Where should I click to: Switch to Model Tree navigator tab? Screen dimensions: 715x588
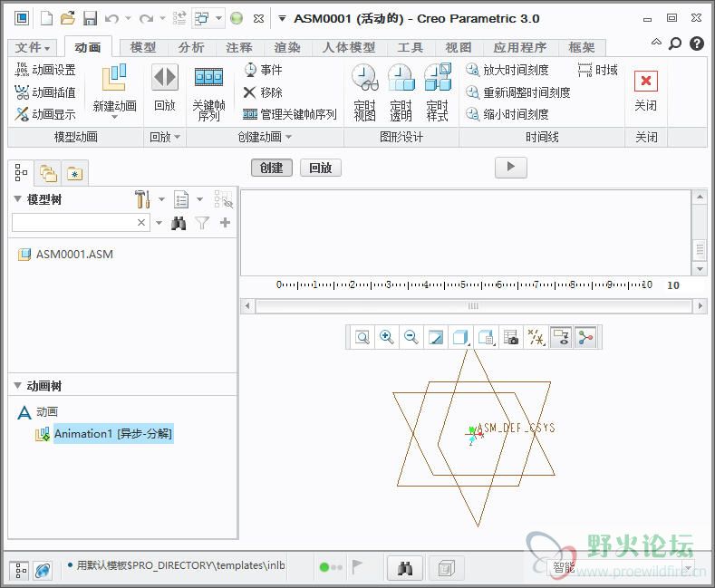[x=21, y=173]
